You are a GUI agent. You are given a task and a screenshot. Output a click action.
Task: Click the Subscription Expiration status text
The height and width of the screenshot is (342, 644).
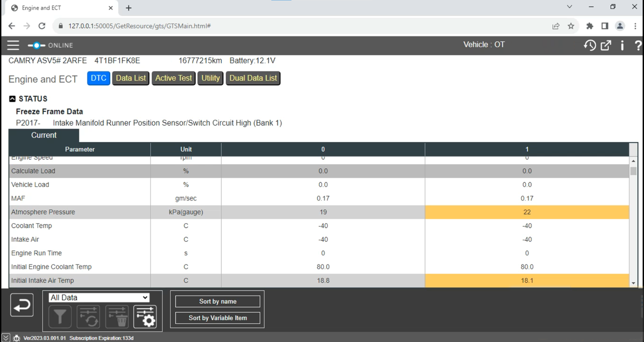coord(101,338)
